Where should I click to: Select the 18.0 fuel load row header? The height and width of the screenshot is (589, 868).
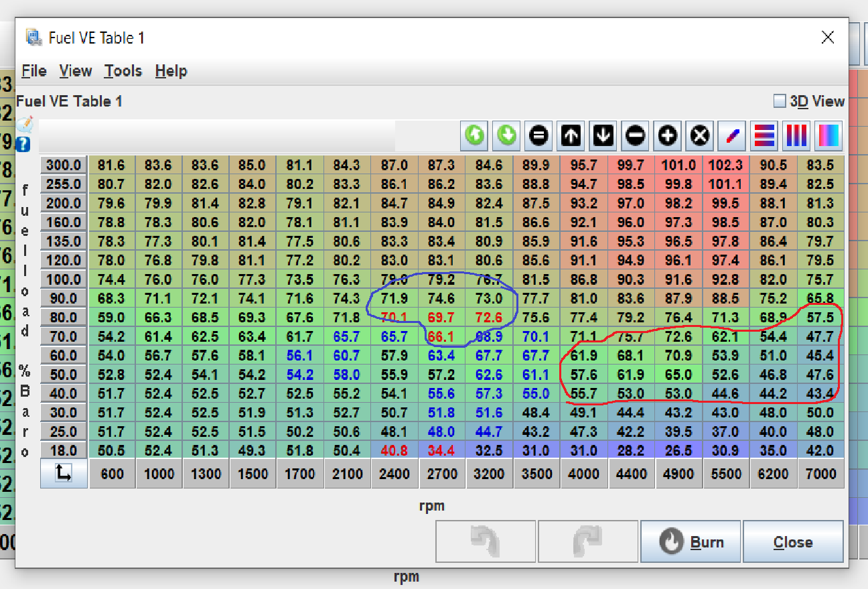[64, 451]
